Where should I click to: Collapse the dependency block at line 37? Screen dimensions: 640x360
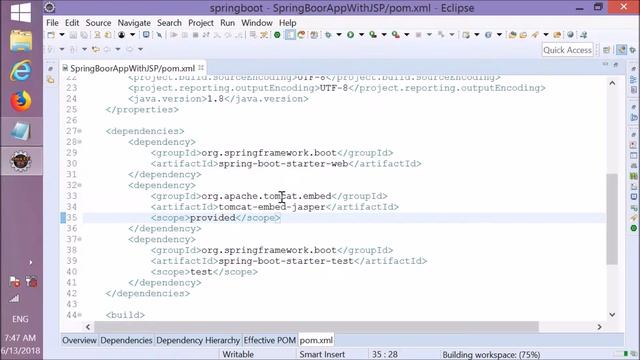pyautogui.click(x=80, y=239)
